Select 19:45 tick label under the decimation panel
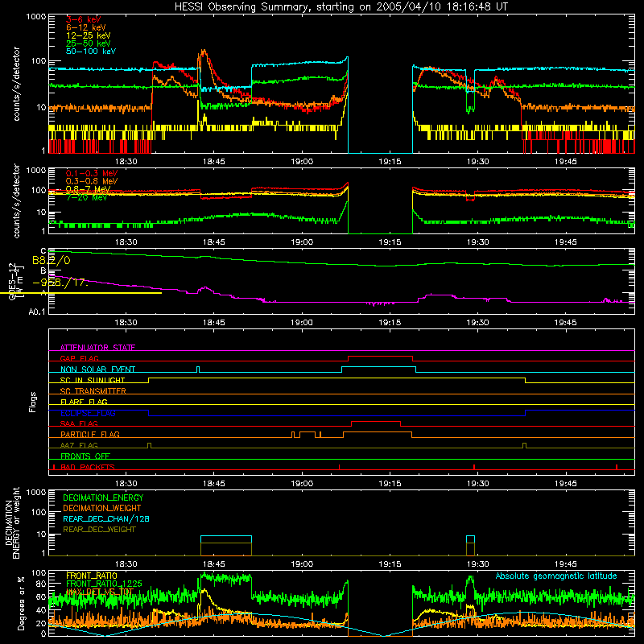The height and width of the screenshot is (644, 644). 566,564
